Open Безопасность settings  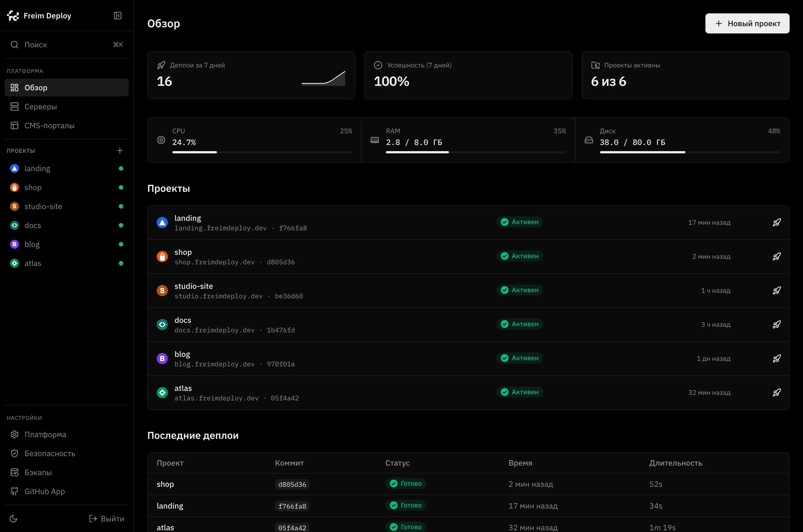click(66, 453)
